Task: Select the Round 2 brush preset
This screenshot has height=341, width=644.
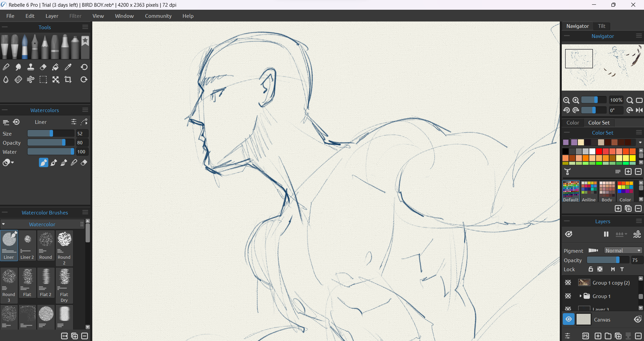Action: click(64, 248)
